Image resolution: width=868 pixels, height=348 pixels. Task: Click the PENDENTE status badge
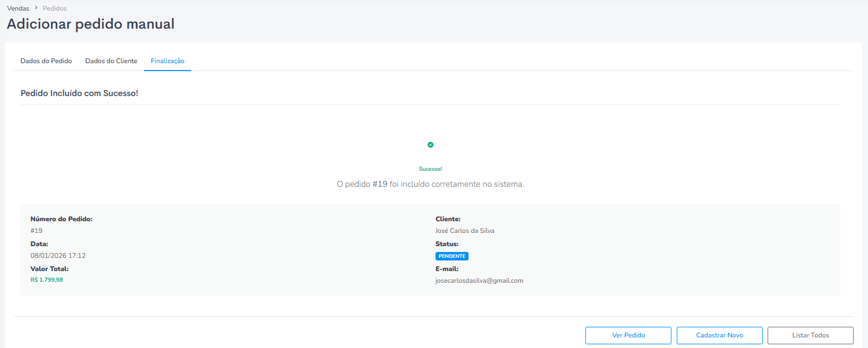click(452, 256)
